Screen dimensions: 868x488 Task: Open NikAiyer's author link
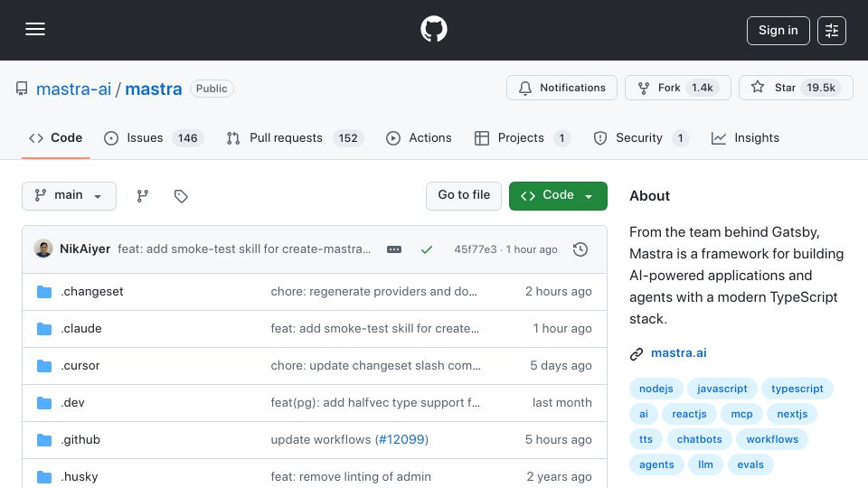(85, 249)
